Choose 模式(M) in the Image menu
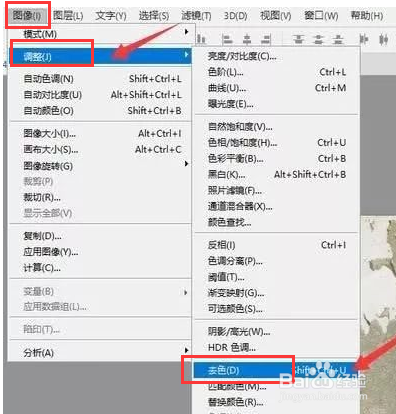 point(100,34)
